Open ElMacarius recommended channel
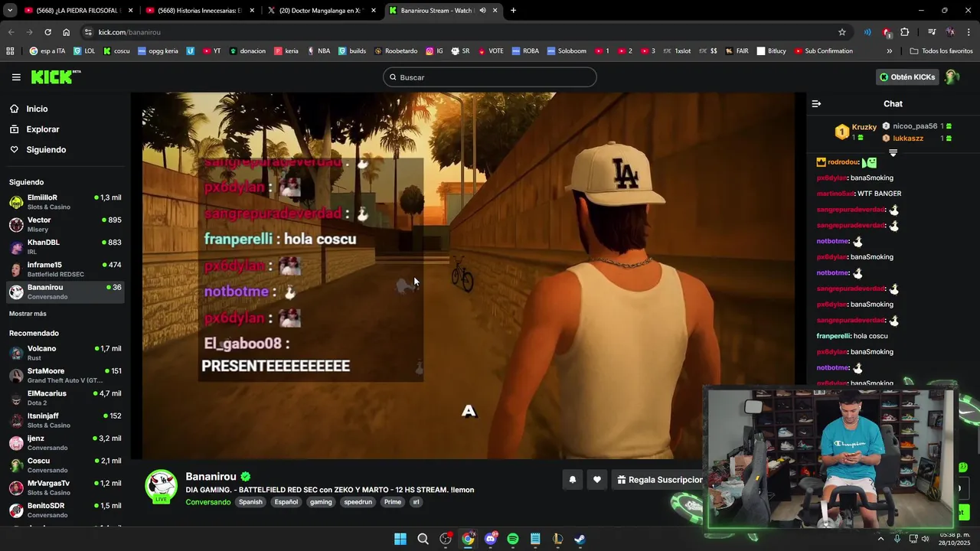The image size is (980, 551). [x=65, y=398]
